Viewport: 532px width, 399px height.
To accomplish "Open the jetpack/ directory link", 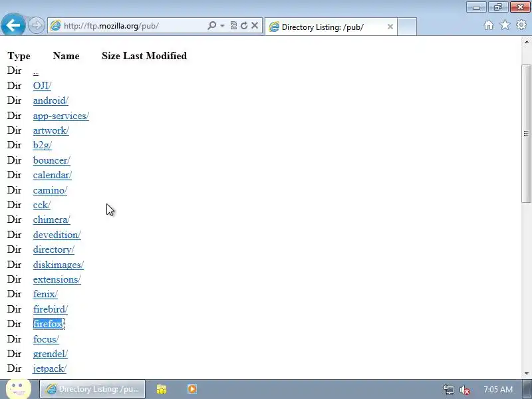I will click(49, 369).
